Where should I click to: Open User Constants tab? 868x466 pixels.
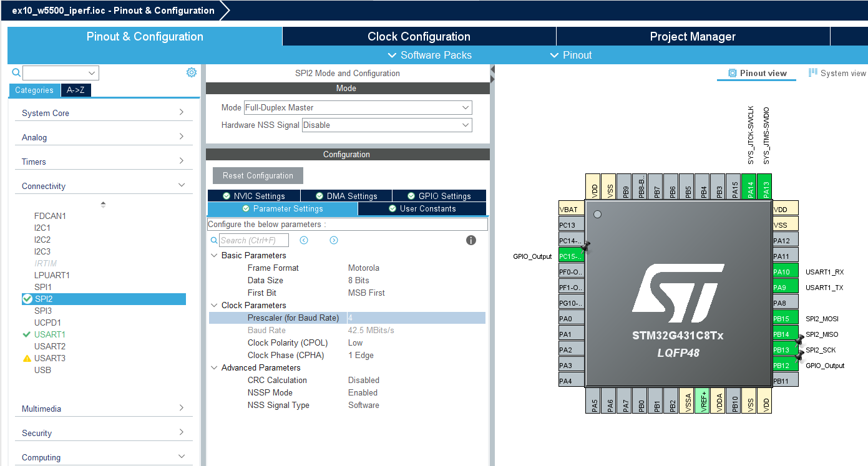point(422,209)
